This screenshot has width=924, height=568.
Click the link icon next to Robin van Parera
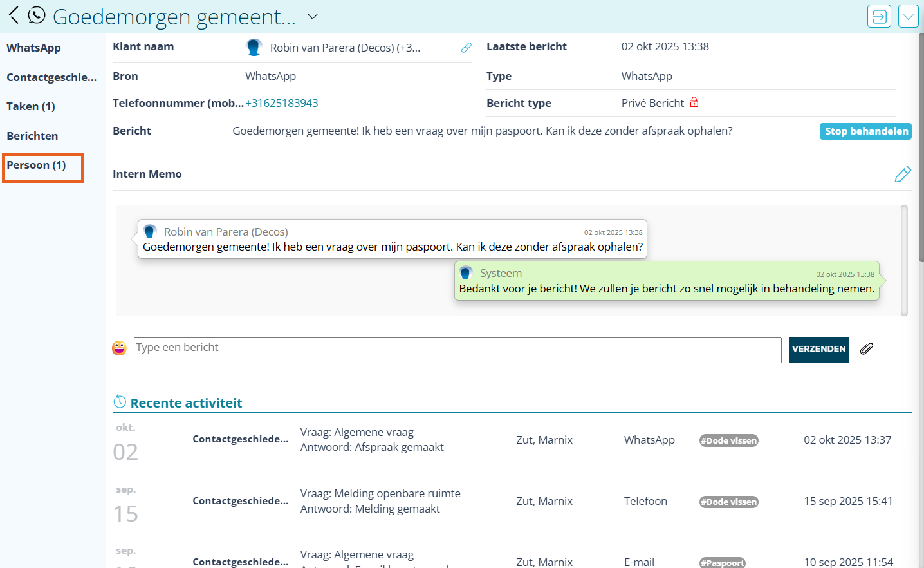[466, 47]
